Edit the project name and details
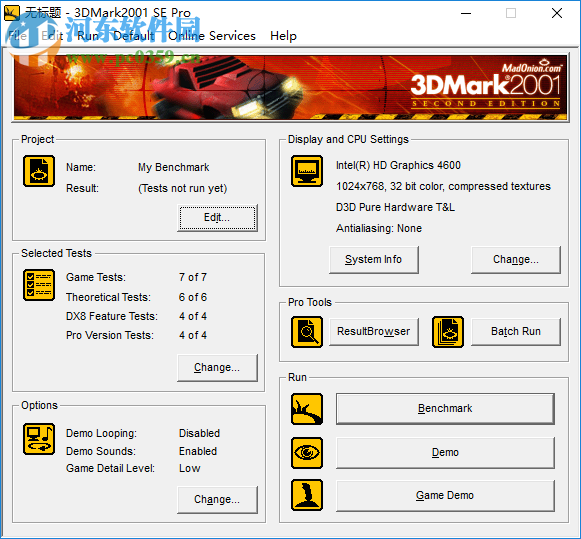This screenshot has height=539, width=581. (x=218, y=218)
